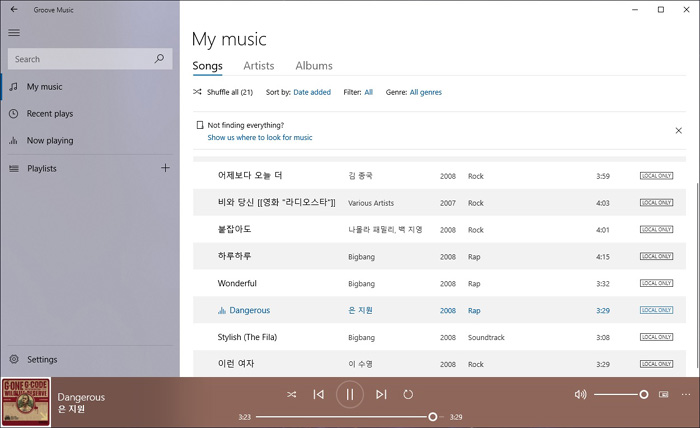Select song 비와 당신
The image size is (700, 428).
tap(439, 203)
